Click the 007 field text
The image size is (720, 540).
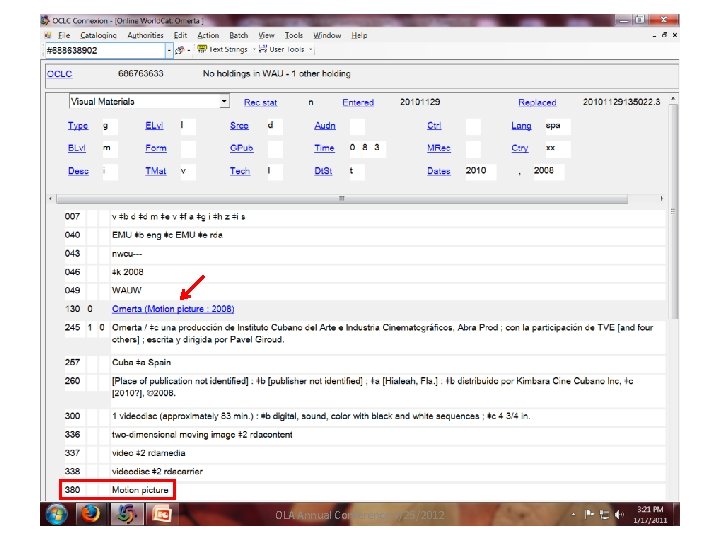(179, 216)
